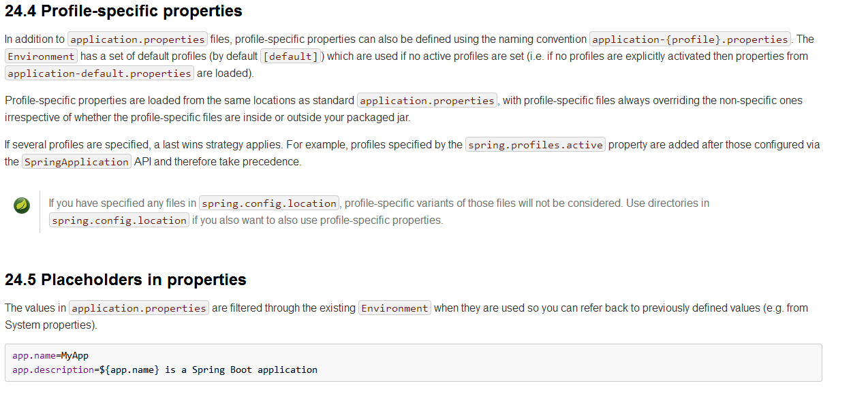Click the spring.profiles.active code label
The image size is (868, 394).
tap(536, 145)
